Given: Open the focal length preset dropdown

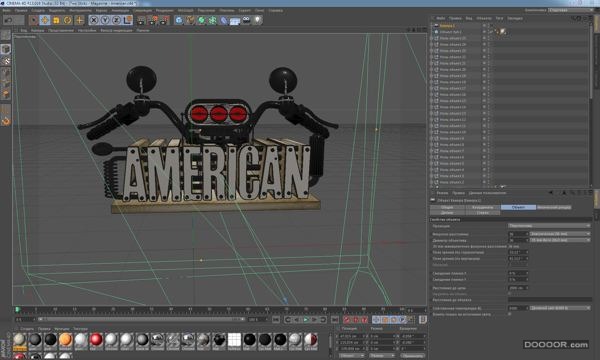Looking at the screenshot, I should pyautogui.click(x=560, y=234).
